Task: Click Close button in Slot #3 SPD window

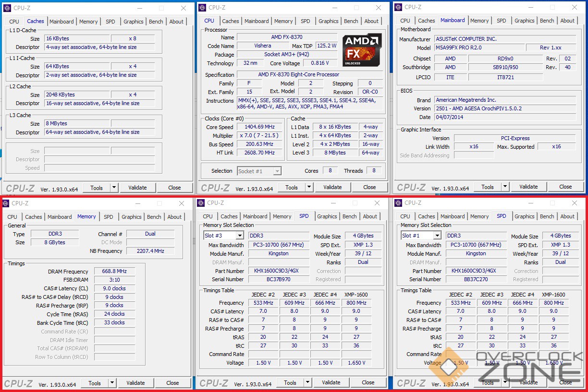Action: point(368,382)
